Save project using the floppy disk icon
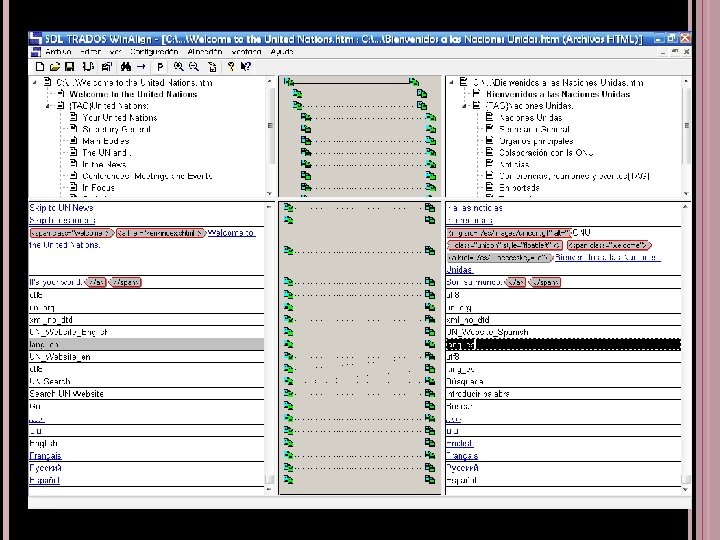Screen dimensions: 720x540 69,67
